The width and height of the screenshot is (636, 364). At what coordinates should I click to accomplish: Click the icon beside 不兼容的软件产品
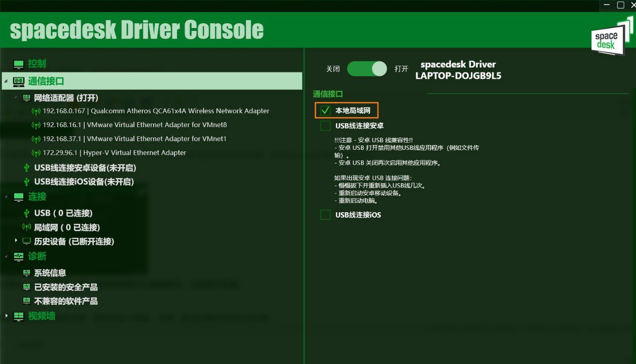point(27,301)
